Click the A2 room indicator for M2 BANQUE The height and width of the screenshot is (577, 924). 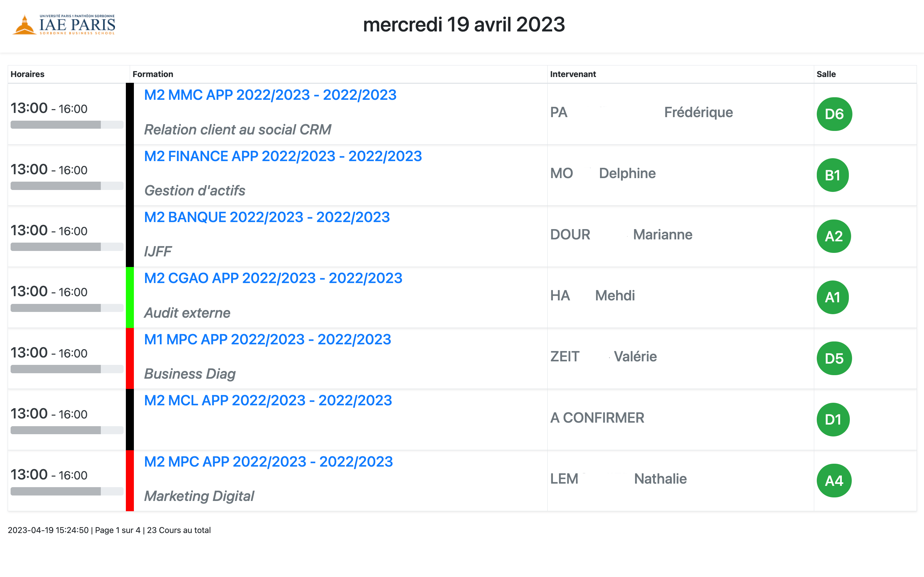tap(834, 236)
